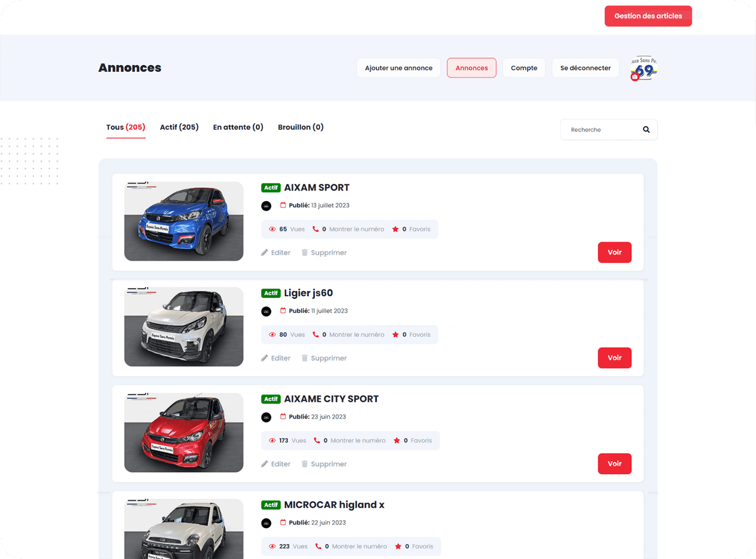
Task: Click the eye views icon on AIXAM SPORT
Action: (272, 229)
